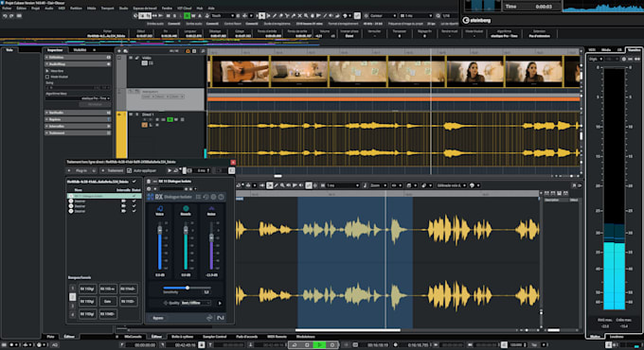Open the Touch automation mode dropdown
644x350 pixels.
pyautogui.click(x=223, y=15)
